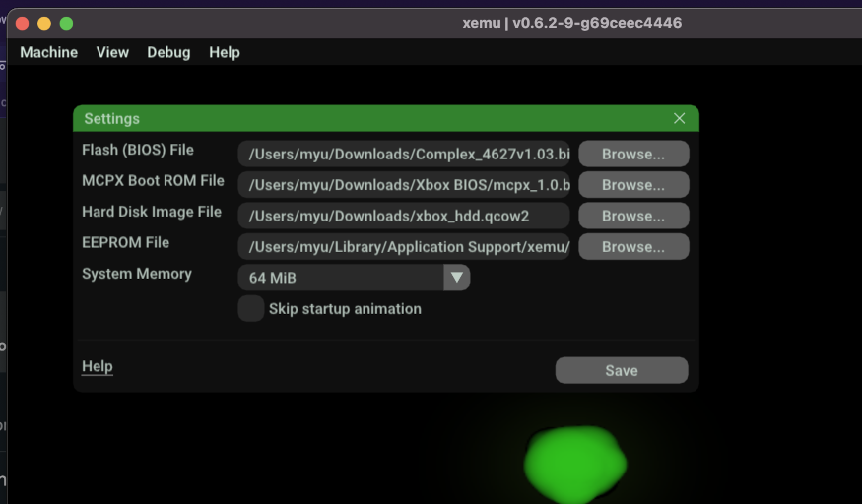Viewport: 862px width, 504px height.
Task: Open the Machine menu
Action: pos(49,53)
